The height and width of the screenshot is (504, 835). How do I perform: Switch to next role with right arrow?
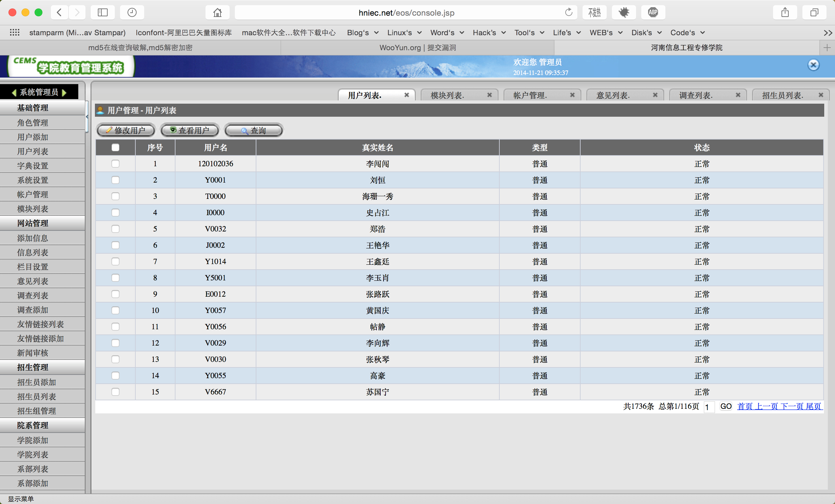tap(64, 93)
